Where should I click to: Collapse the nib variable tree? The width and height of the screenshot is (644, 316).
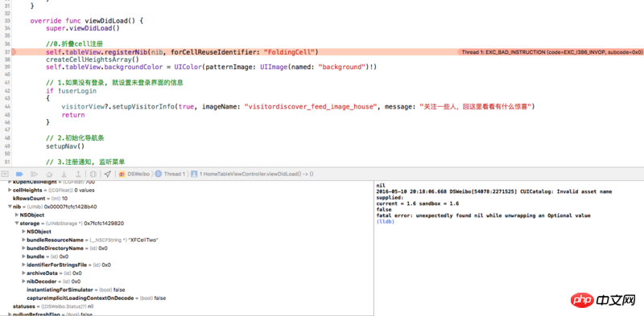point(10,207)
